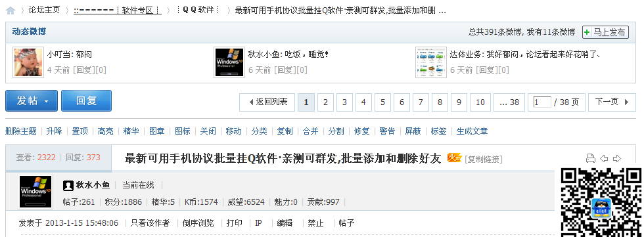Open the 发帖 dropdown button
This screenshot has width=644, height=237.
[32, 101]
